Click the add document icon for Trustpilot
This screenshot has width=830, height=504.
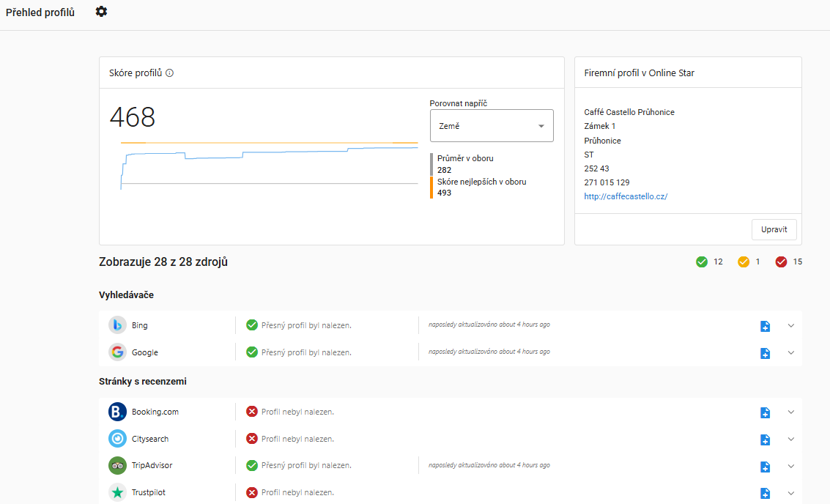click(x=765, y=493)
